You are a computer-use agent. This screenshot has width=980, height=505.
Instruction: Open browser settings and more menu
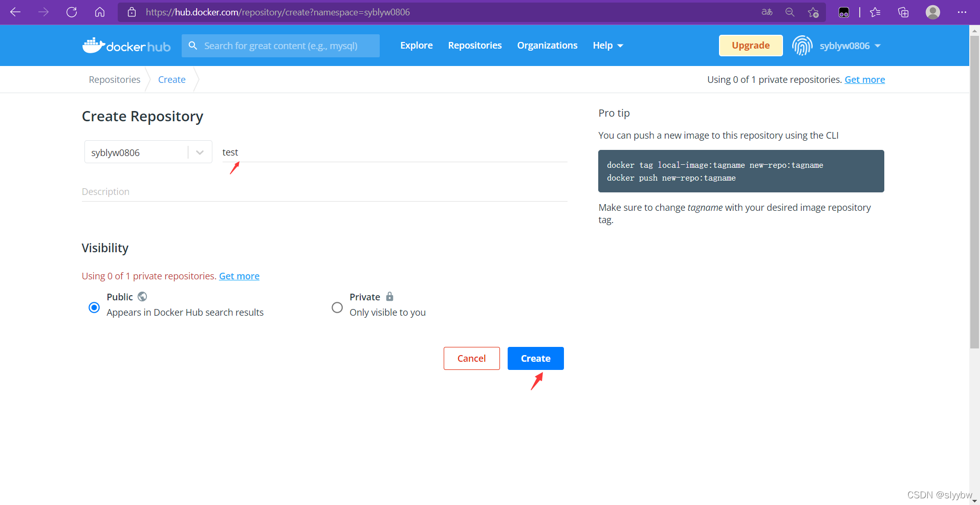tap(962, 12)
